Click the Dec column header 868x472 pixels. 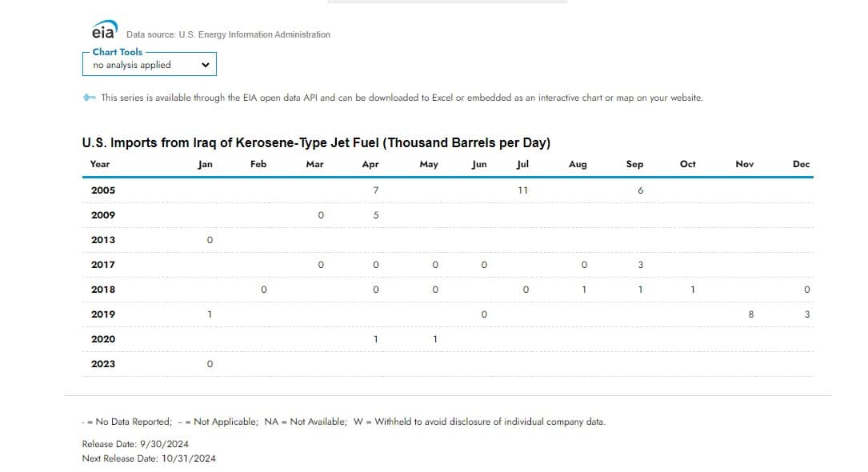click(x=801, y=164)
